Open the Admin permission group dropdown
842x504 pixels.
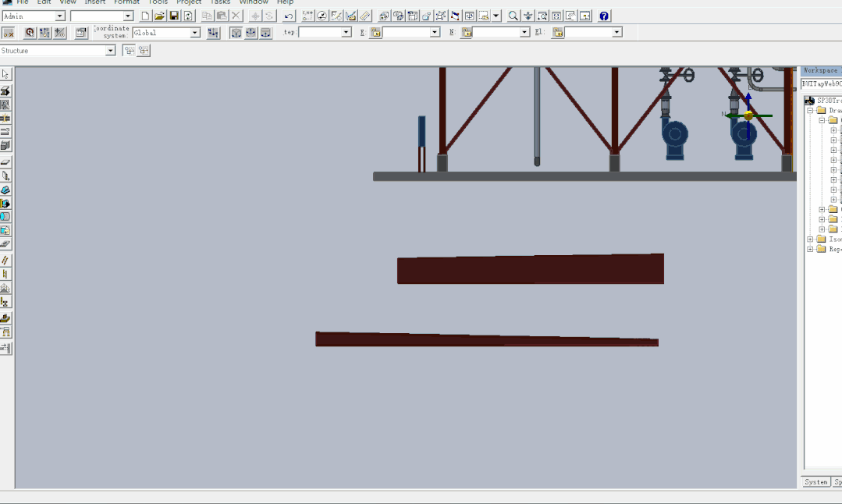59,16
